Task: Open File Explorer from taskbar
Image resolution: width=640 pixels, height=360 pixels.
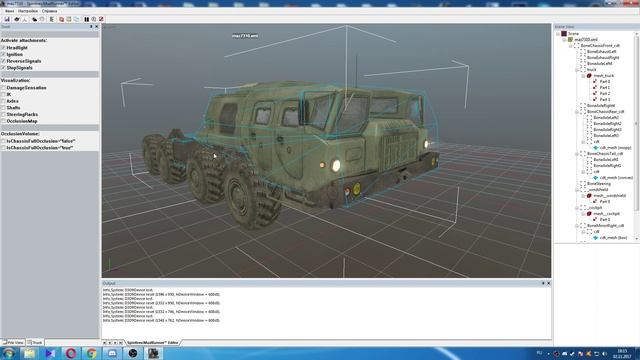Action: [x=29, y=353]
